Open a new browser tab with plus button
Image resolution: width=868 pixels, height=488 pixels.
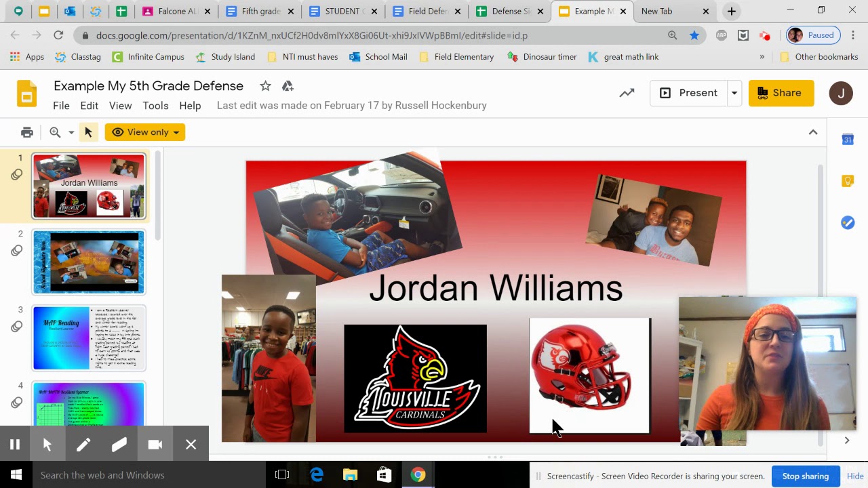click(x=731, y=12)
